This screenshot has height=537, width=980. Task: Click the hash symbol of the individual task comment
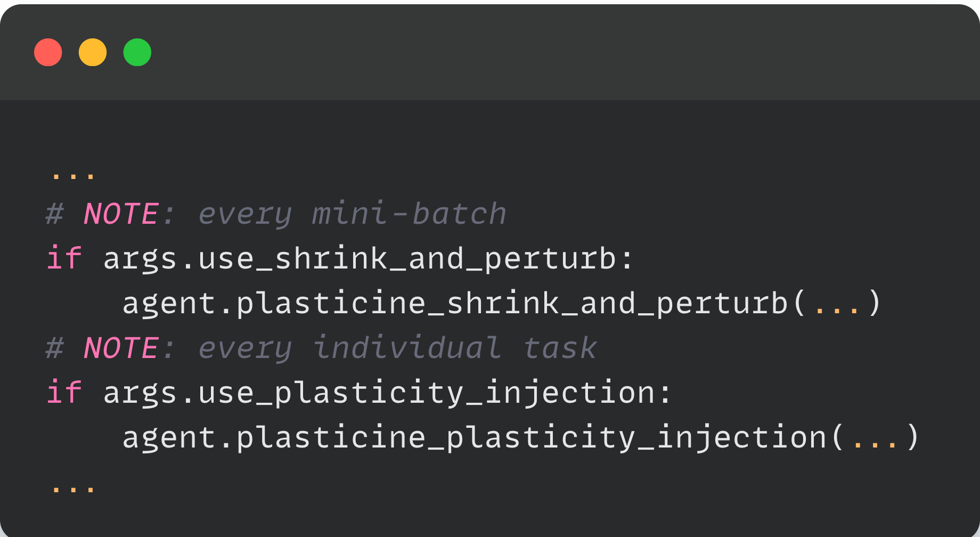(x=54, y=348)
